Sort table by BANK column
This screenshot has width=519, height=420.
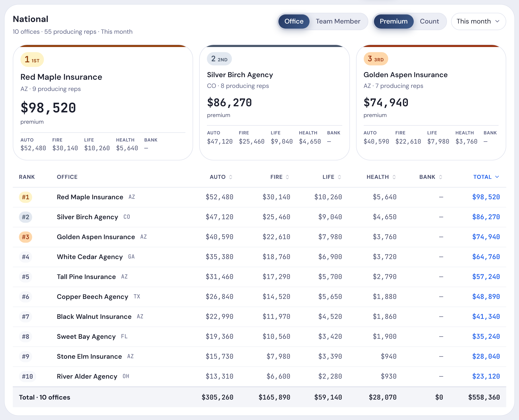tap(431, 177)
